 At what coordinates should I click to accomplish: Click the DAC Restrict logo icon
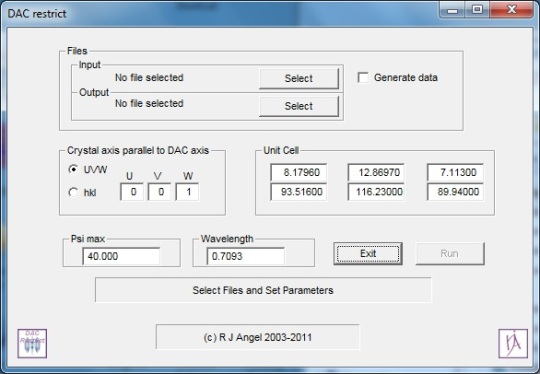[32, 343]
